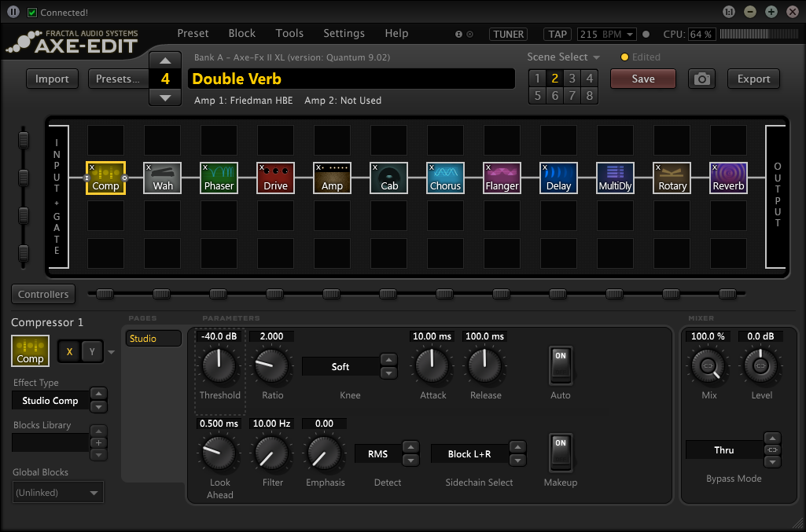Switch to X state

[69, 352]
